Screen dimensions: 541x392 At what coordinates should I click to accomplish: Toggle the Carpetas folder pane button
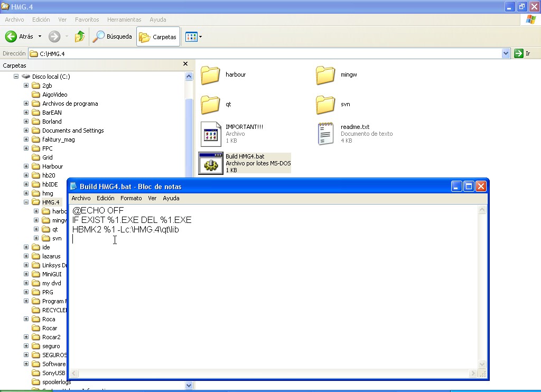pyautogui.click(x=158, y=36)
